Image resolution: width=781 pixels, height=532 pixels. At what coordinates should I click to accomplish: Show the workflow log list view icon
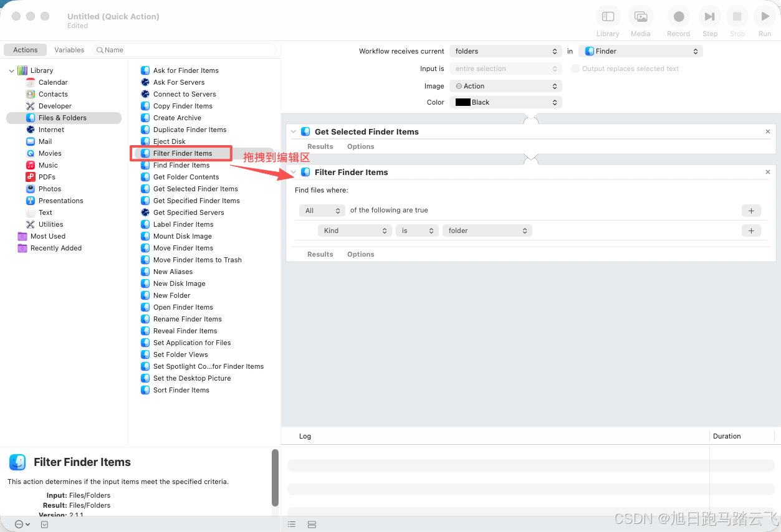(292, 525)
